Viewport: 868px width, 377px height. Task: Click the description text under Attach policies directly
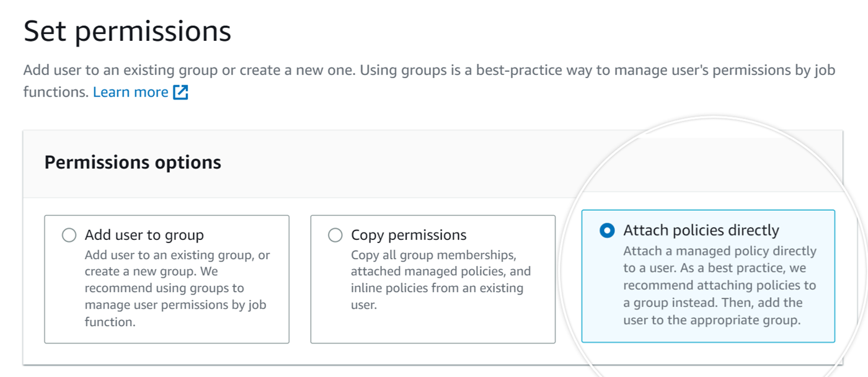[x=719, y=277]
